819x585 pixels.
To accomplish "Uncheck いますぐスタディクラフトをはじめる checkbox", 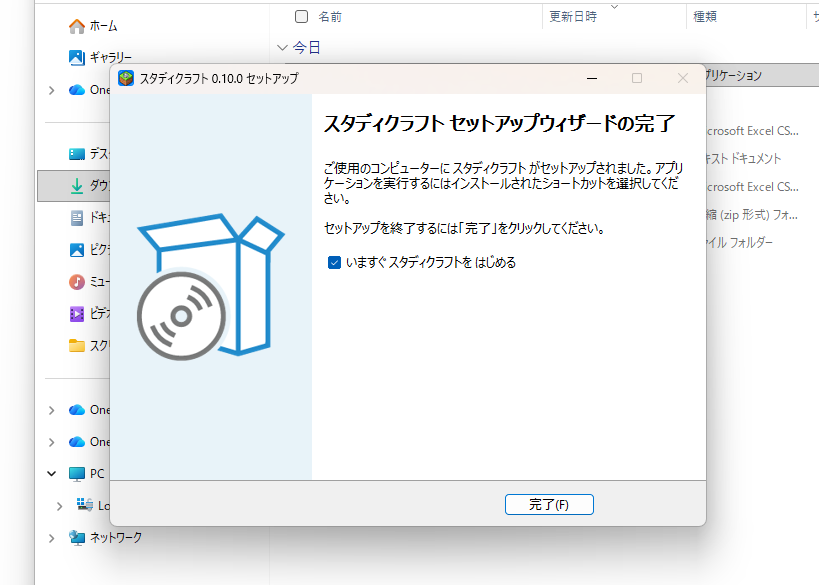I will click(334, 262).
